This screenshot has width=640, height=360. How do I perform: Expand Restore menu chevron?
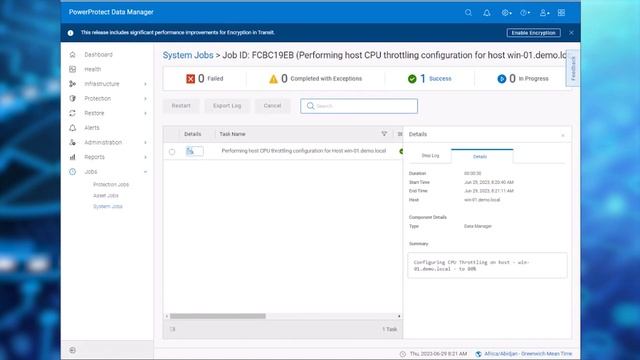tap(145, 113)
